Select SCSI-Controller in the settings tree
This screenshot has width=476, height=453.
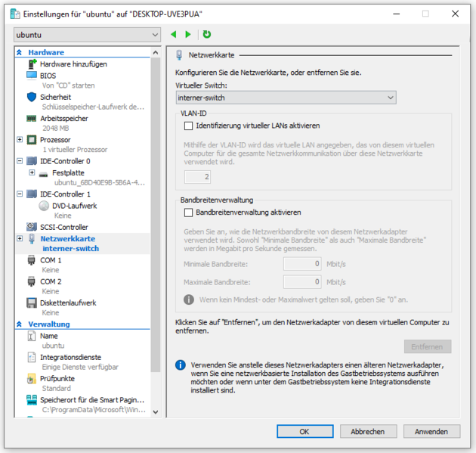[x=63, y=227]
